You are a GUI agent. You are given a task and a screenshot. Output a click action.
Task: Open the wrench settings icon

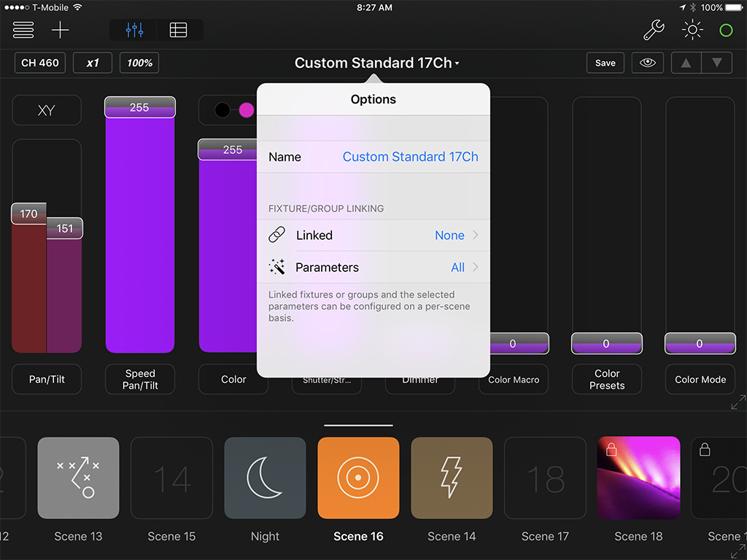click(x=654, y=30)
